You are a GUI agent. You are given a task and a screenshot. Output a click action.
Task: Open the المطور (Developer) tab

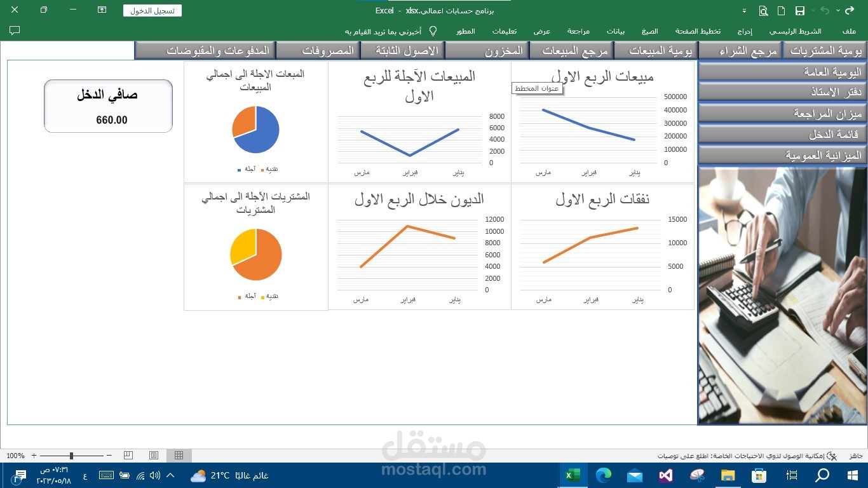point(466,31)
